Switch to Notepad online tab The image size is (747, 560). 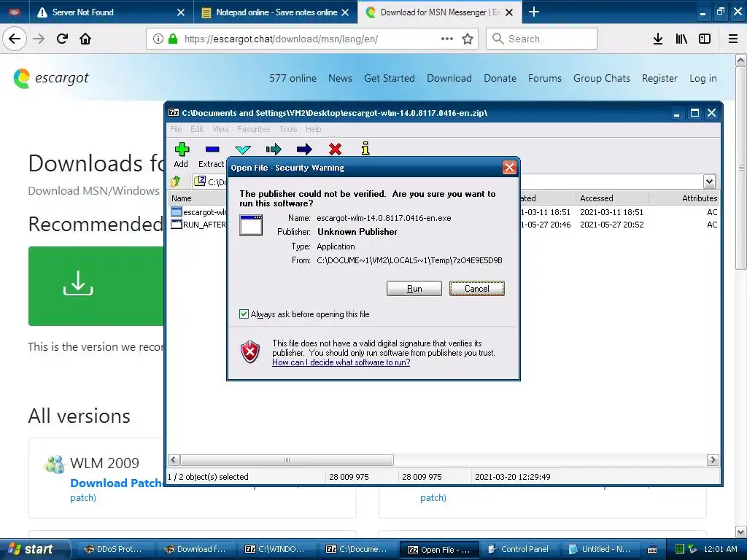point(275,12)
